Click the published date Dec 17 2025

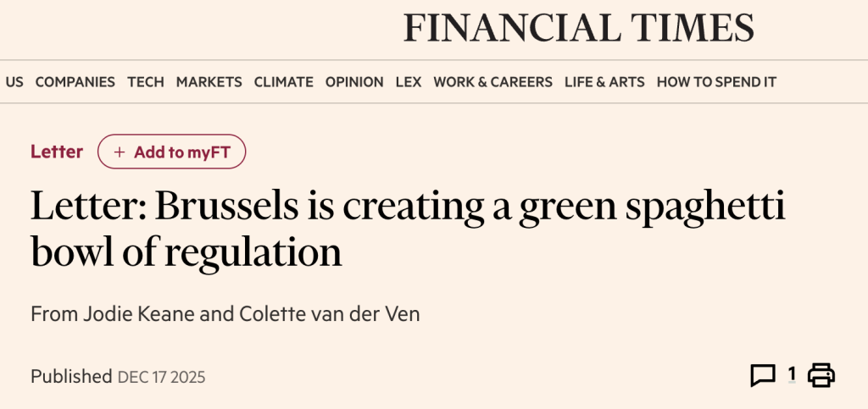161,377
